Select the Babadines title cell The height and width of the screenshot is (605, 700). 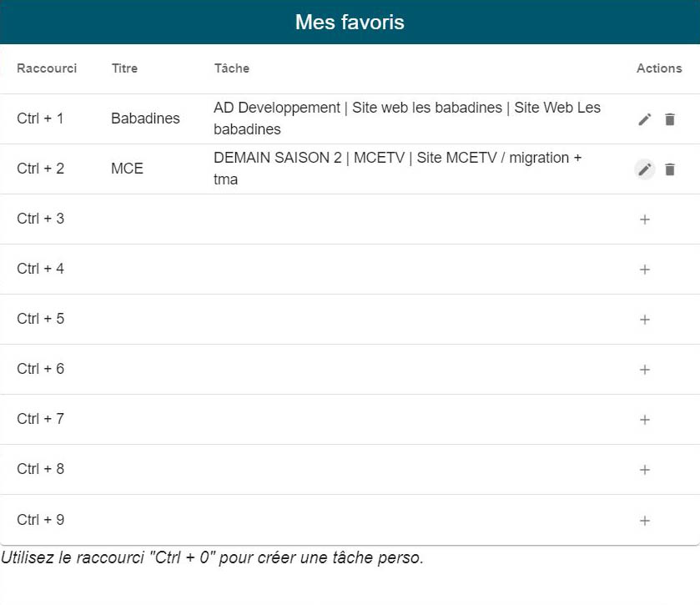(x=145, y=118)
